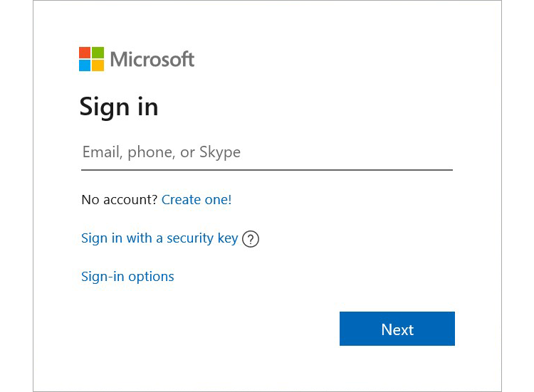Viewport: 534px width, 392px height.
Task: Click the "No account?" text
Action: pos(120,200)
